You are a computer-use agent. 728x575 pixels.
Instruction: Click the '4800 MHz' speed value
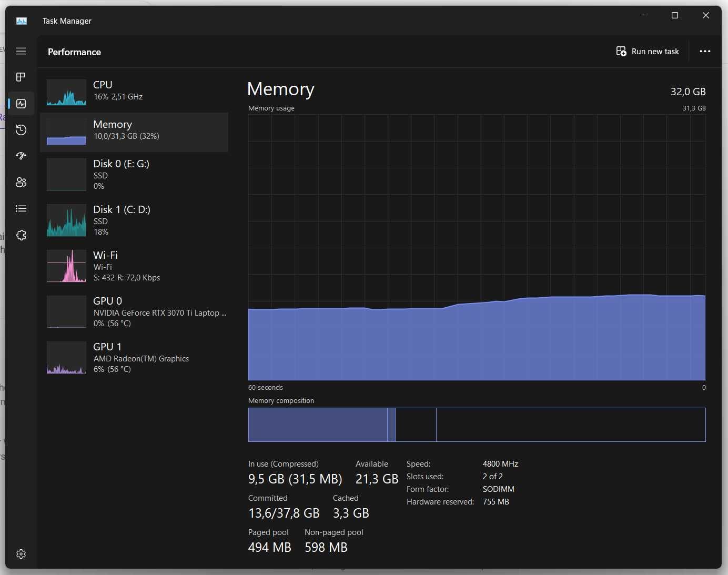tap(500, 464)
